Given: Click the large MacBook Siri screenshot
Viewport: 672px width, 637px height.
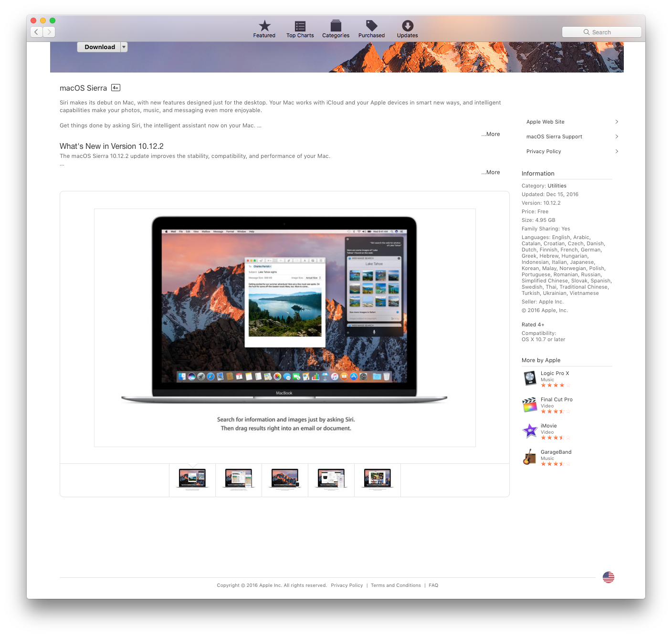Looking at the screenshot, I should [285, 328].
